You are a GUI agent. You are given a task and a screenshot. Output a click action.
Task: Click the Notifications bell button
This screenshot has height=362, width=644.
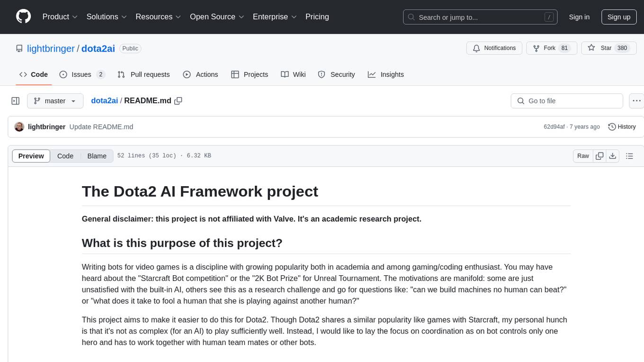[494, 48]
